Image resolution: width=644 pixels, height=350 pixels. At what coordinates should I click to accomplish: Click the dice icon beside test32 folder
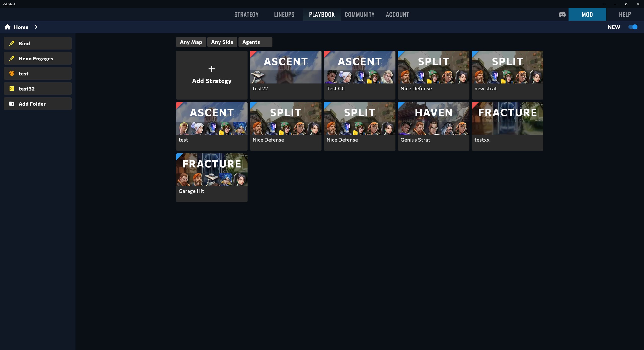tap(12, 89)
